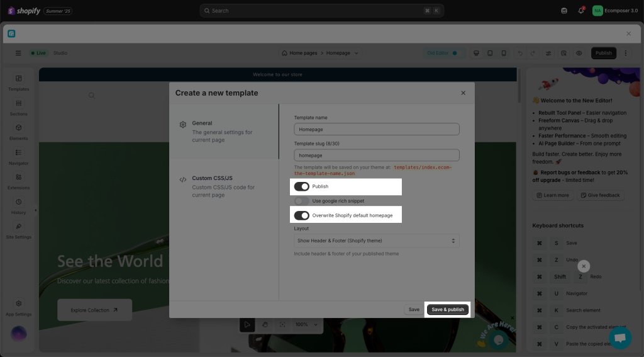644x357 pixels.
Task: Switch to tablet preview device icon
Action: pyautogui.click(x=490, y=53)
